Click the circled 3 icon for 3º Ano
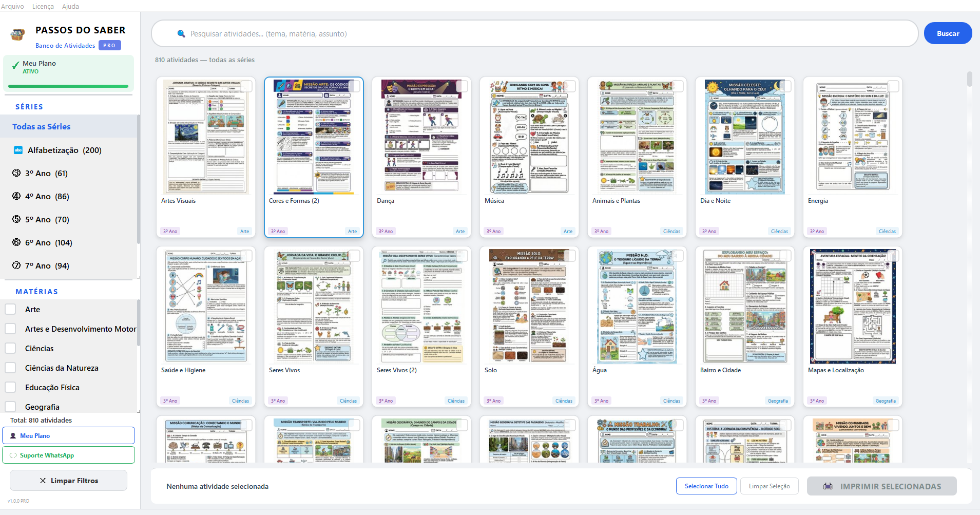 tap(16, 173)
